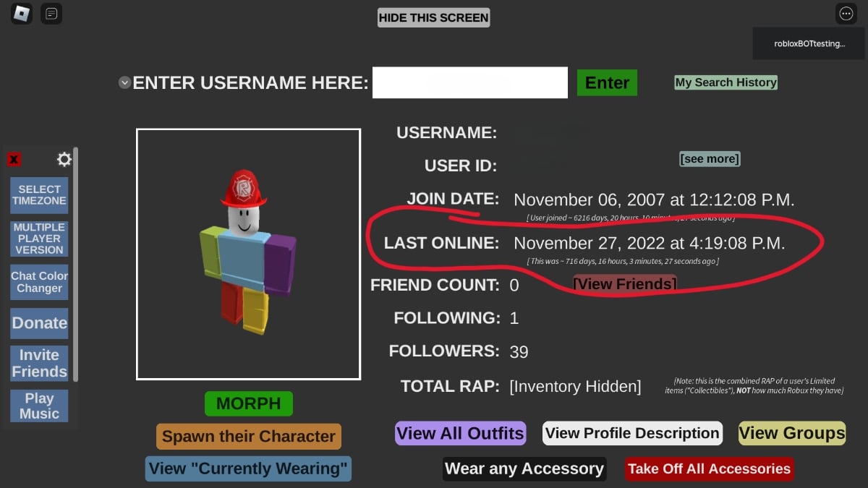The width and height of the screenshot is (868, 488).
Task: Click View "Currently Wearing"
Action: [248, 468]
